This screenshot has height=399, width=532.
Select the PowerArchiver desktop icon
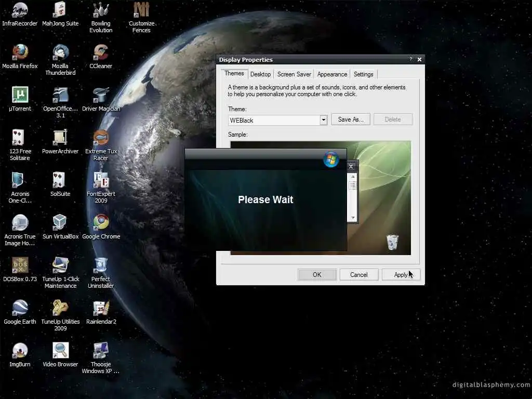coord(60,142)
